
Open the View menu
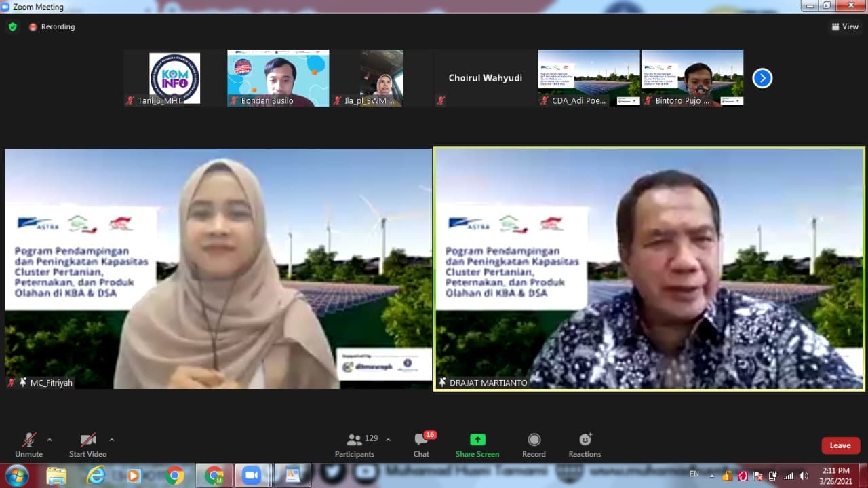(x=845, y=26)
